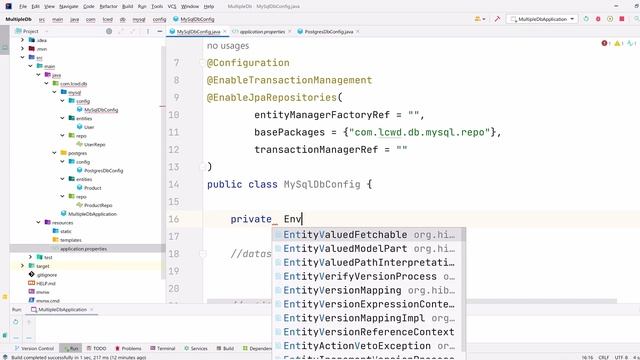Image resolution: width=640 pixels, height=360 pixels.
Task: Open Project view mode dropdown
Action: coord(31,31)
